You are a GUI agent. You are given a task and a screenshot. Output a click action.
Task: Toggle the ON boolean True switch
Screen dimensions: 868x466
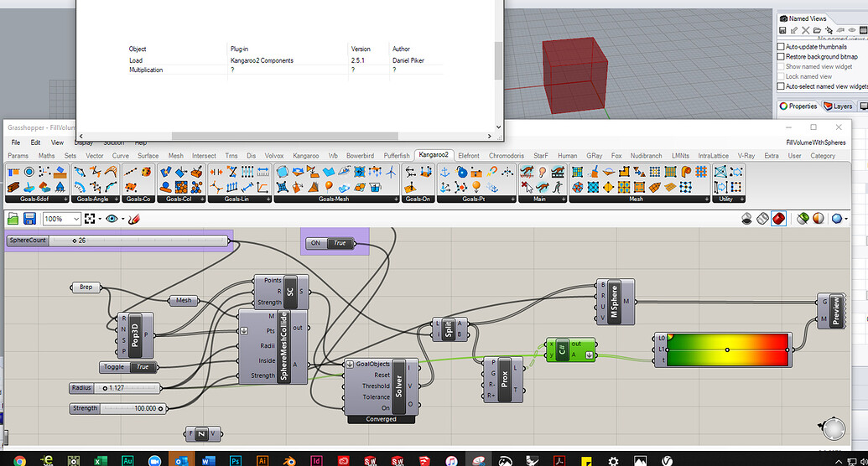pyautogui.click(x=339, y=243)
